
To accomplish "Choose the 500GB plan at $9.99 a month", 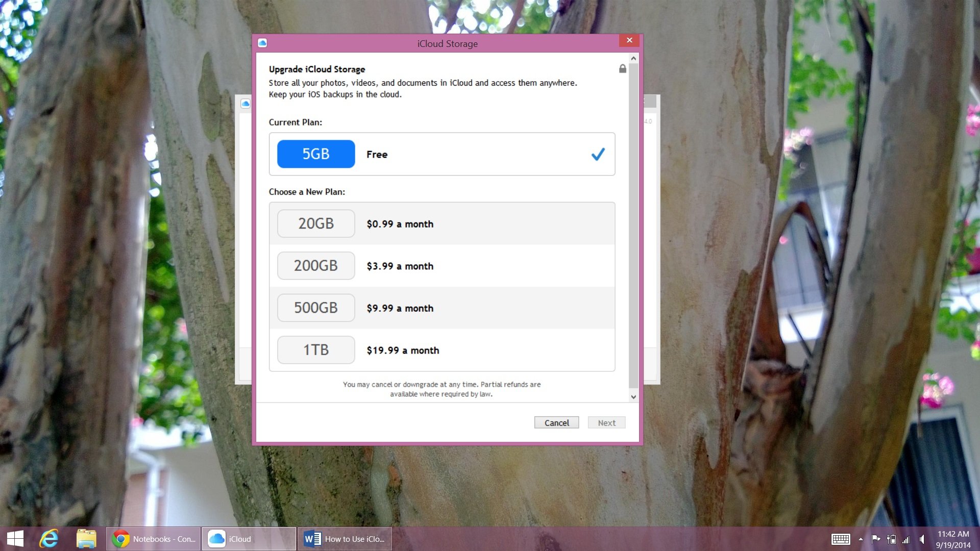I will (442, 308).
